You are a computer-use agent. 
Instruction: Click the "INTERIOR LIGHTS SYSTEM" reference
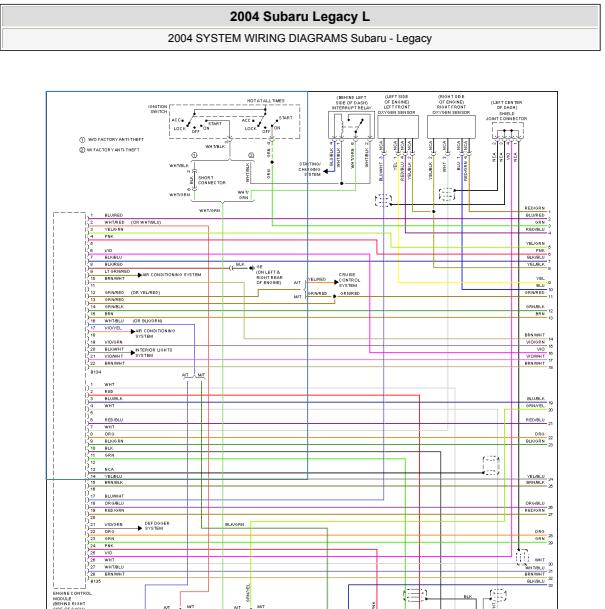point(153,353)
